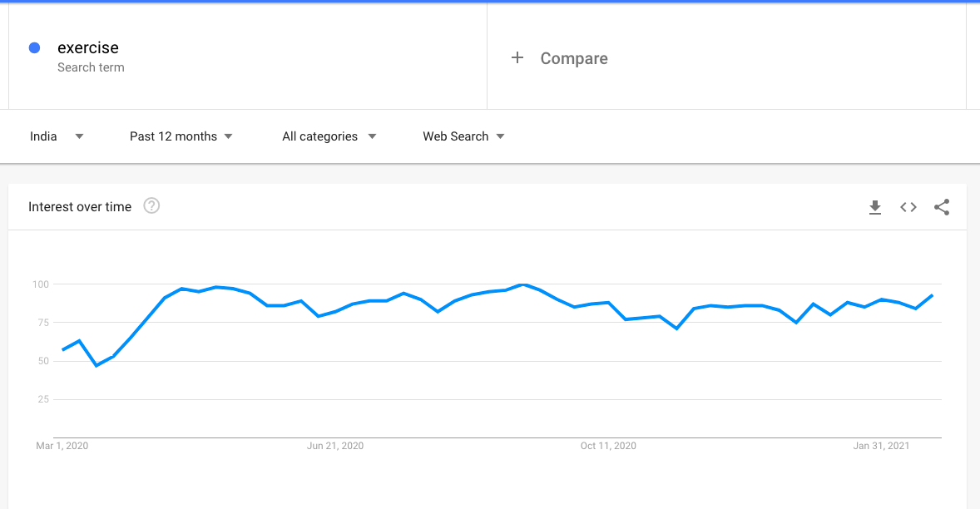Download the Interest over time data as CSV
Viewport: 980px width, 509px height.
pos(874,207)
